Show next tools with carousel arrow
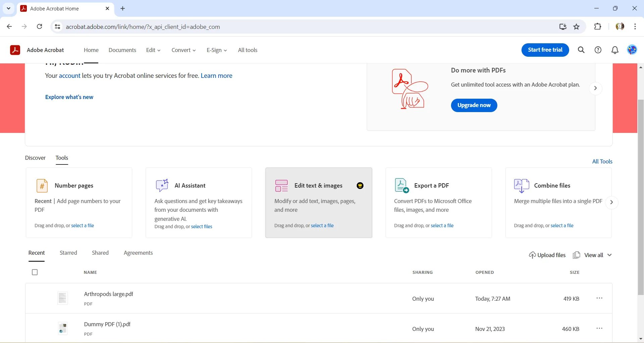This screenshot has width=644, height=343. (611, 202)
